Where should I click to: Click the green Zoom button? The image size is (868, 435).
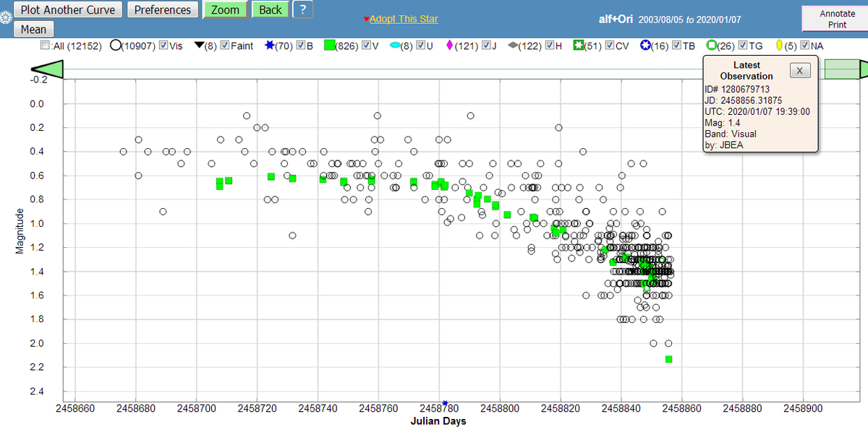point(225,10)
